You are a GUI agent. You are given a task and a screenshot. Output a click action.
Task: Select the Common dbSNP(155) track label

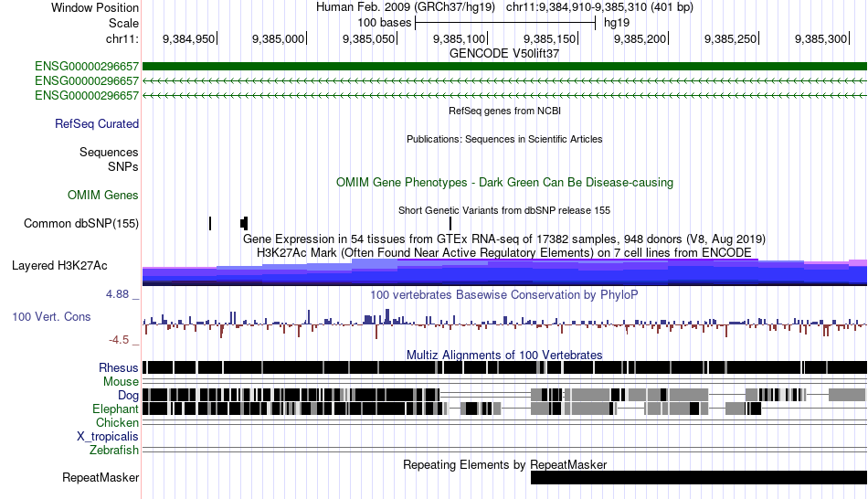pos(80,223)
